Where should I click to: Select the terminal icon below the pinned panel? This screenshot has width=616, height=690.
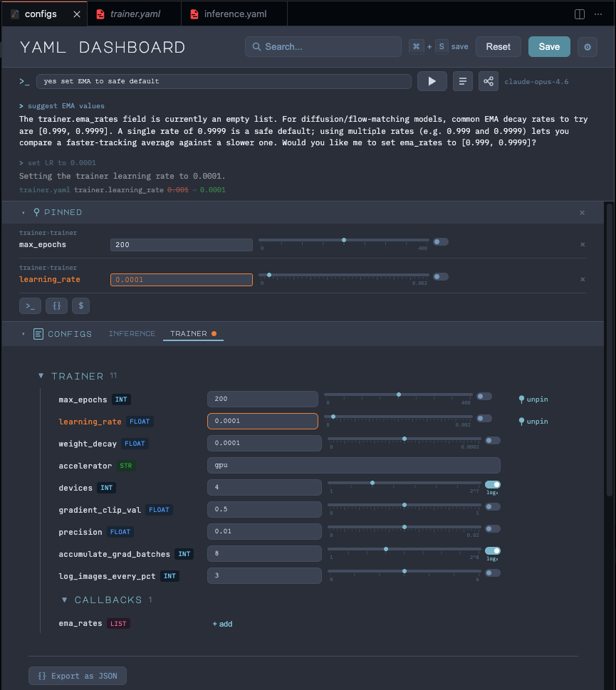(29, 305)
